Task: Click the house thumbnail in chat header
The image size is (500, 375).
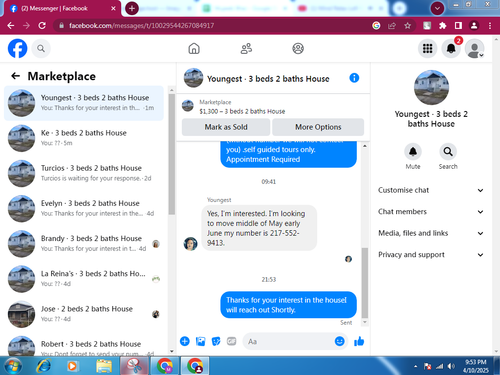Action: (x=193, y=78)
